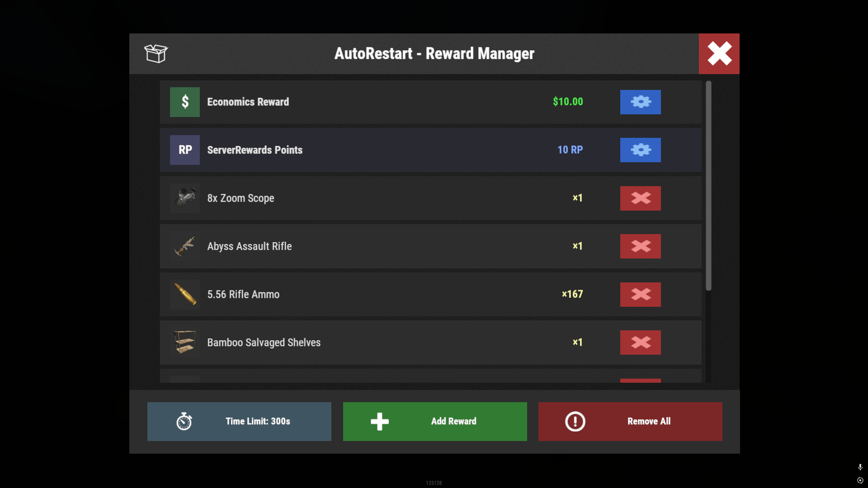Remove the 5.56 Rifle Ammo reward
Viewport: 868px width, 488px height.
click(640, 295)
